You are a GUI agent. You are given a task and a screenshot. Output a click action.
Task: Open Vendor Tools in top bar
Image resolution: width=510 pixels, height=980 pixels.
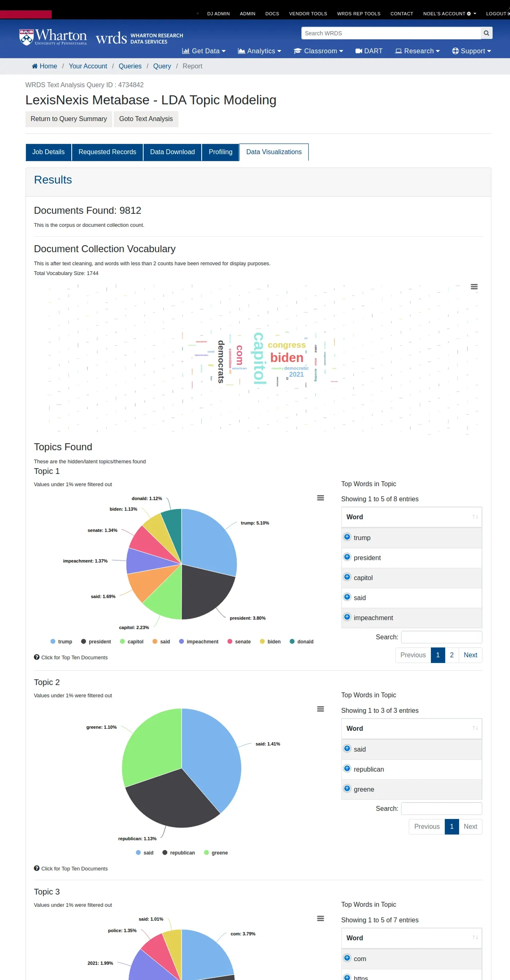coord(308,14)
